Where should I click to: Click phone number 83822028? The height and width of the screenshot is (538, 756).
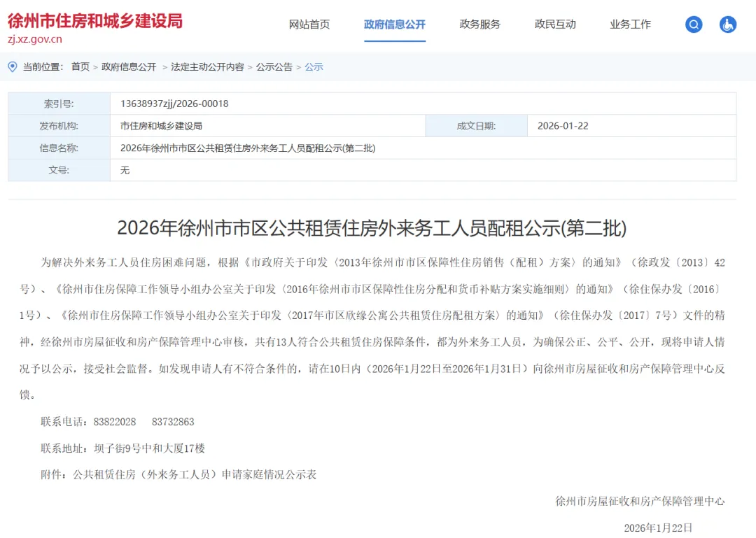[x=115, y=422]
